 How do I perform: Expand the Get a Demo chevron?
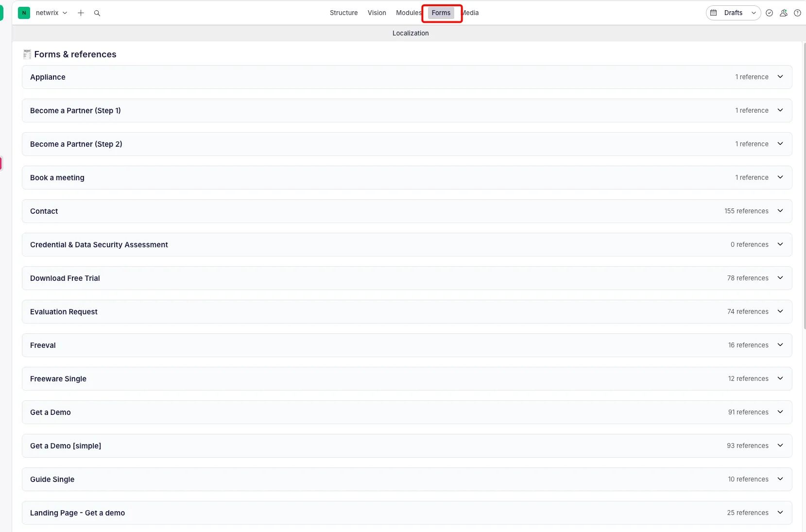pos(780,412)
